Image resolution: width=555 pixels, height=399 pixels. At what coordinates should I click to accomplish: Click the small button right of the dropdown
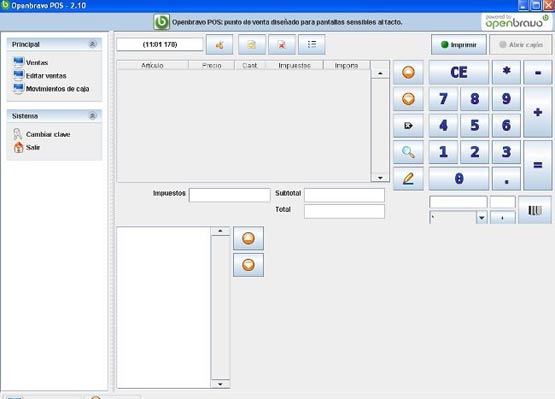tap(503, 218)
